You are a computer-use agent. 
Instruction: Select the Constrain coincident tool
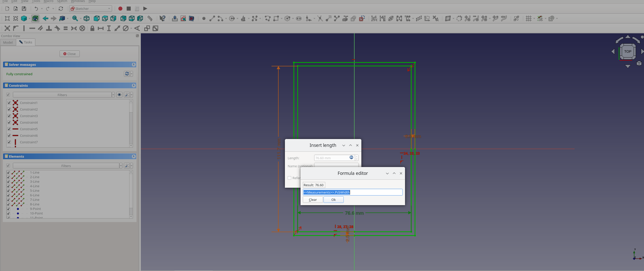click(x=7, y=28)
